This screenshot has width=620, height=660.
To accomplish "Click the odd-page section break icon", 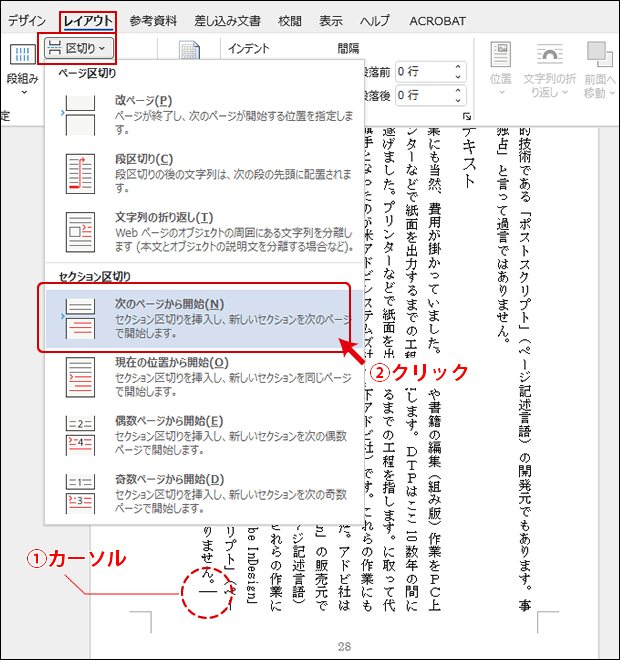I will pyautogui.click(x=80, y=494).
